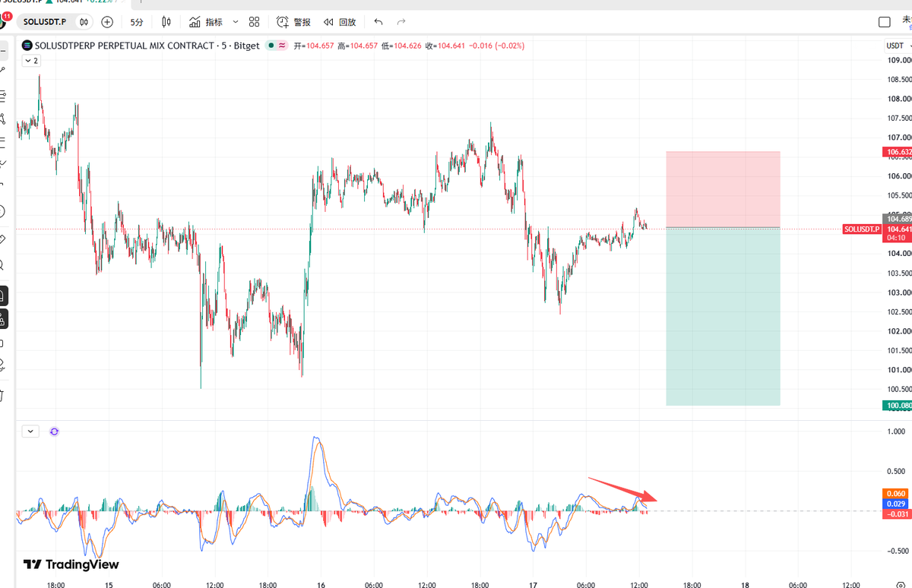The width and height of the screenshot is (912, 588).
Task: Open the 5分 time interval selector
Action: (136, 22)
